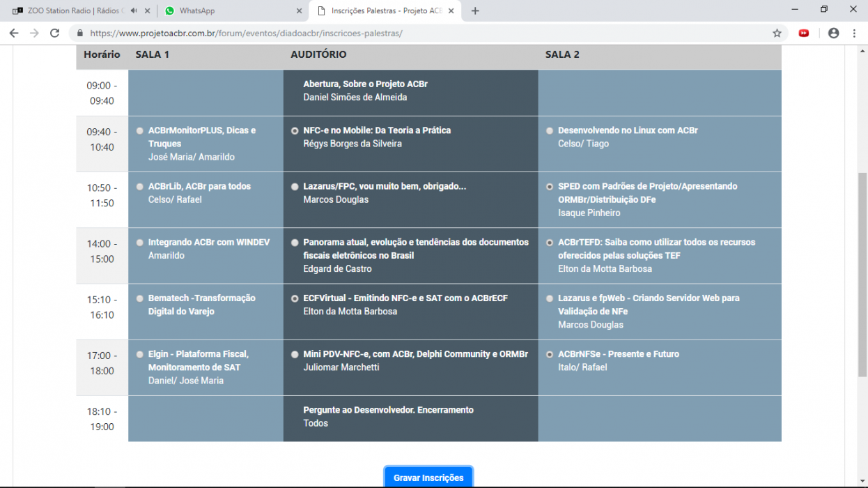The height and width of the screenshot is (488, 868).
Task: Open a new tab with the plus icon
Action: coord(475,10)
